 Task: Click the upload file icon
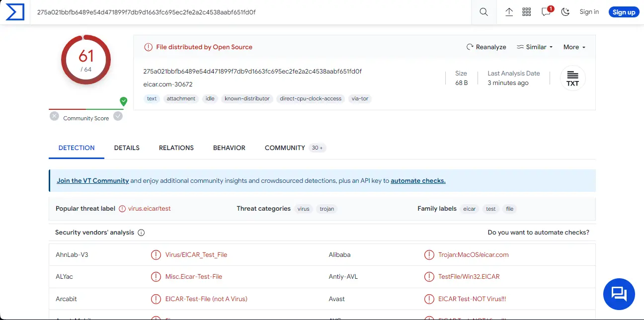[509, 12]
